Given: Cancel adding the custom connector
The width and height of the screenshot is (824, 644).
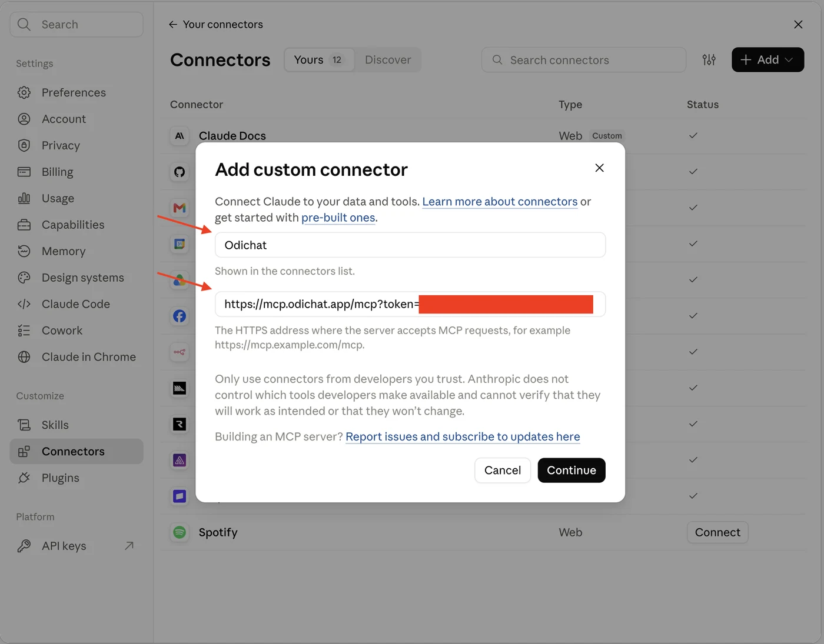Looking at the screenshot, I should click(x=503, y=471).
